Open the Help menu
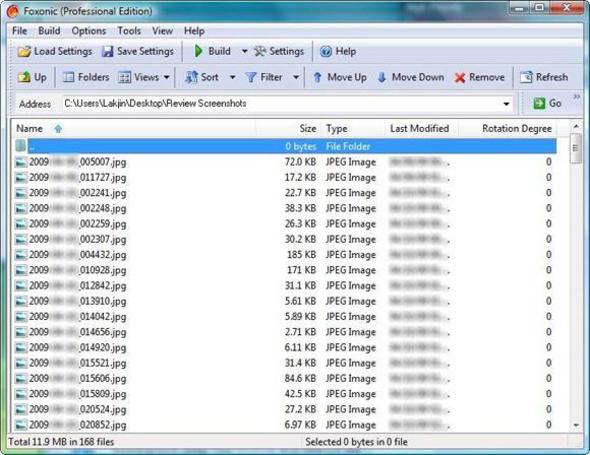This screenshot has height=455, width=590. (194, 31)
